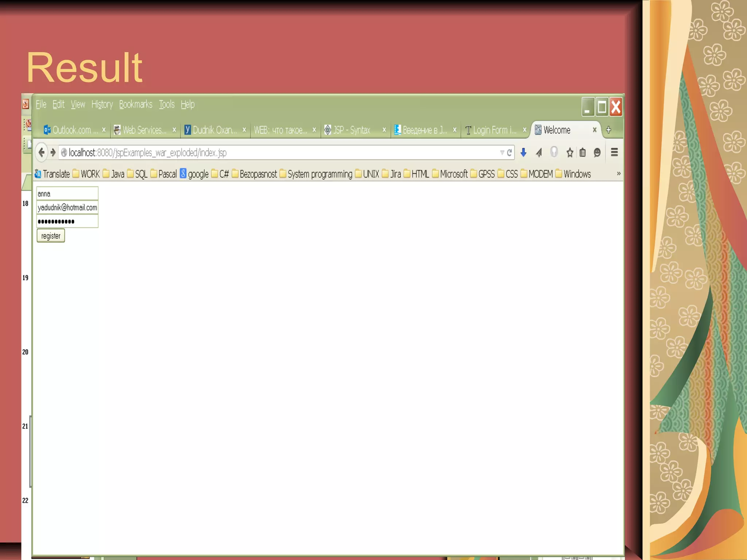Viewport: 747px width, 560px height.
Task: Click the light bulb toolbar icon
Action: (554, 152)
